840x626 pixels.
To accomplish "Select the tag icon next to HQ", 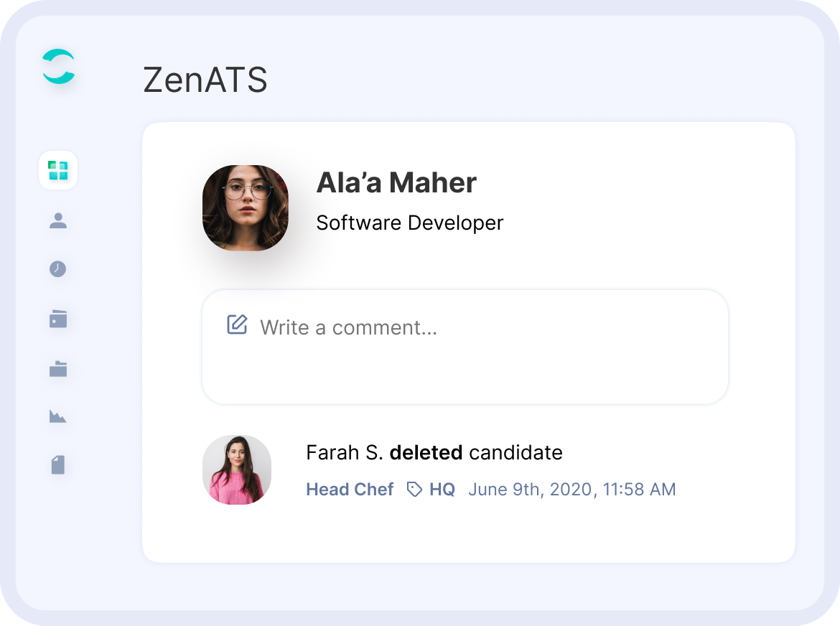I will click(x=414, y=489).
